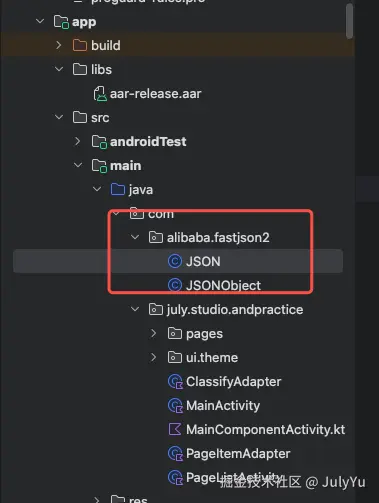
Task: Click the ui.theme package folder icon
Action: coord(175,357)
